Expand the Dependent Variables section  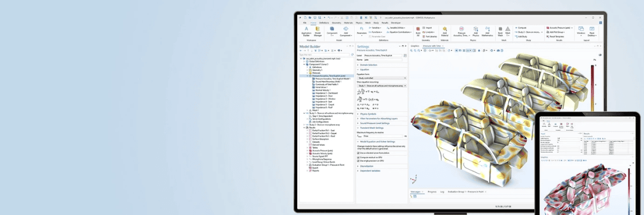click(x=369, y=170)
